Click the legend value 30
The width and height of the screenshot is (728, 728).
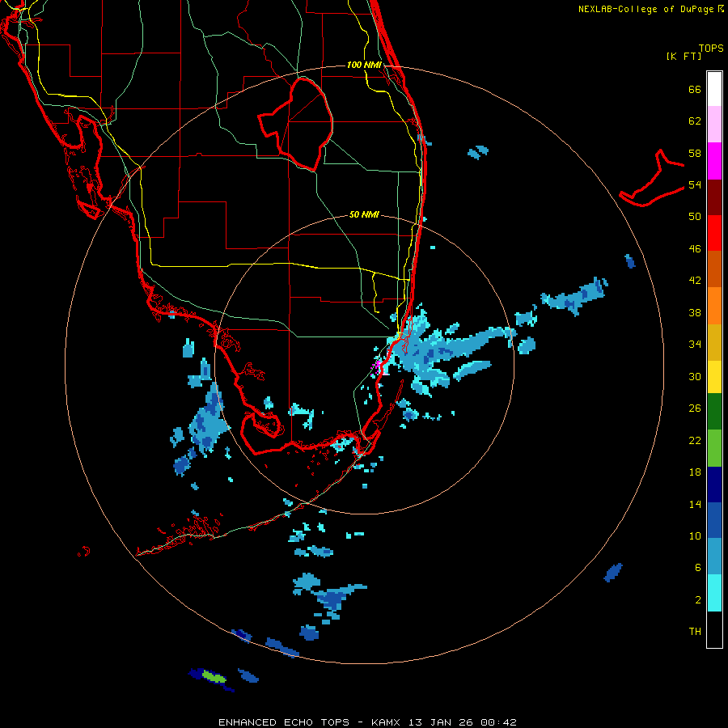[x=695, y=376]
